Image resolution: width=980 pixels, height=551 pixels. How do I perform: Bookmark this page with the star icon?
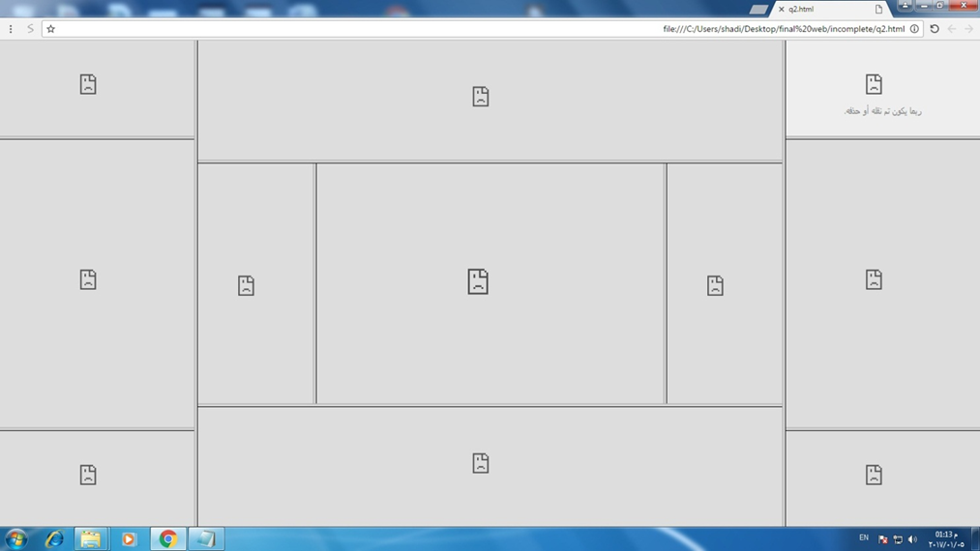coord(50,29)
